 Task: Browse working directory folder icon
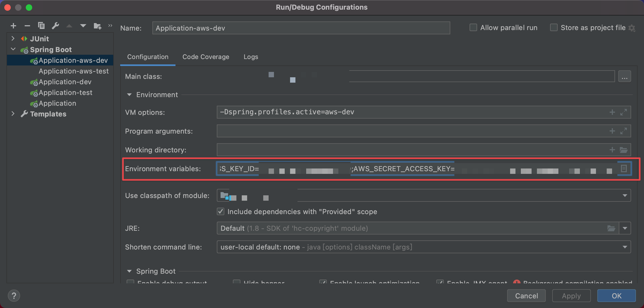coord(624,150)
